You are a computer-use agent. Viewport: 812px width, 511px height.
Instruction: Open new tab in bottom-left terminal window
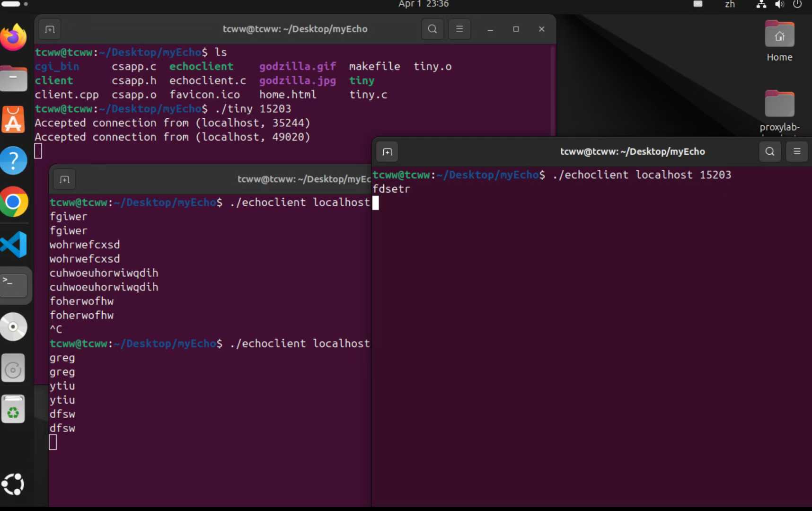pyautogui.click(x=65, y=179)
